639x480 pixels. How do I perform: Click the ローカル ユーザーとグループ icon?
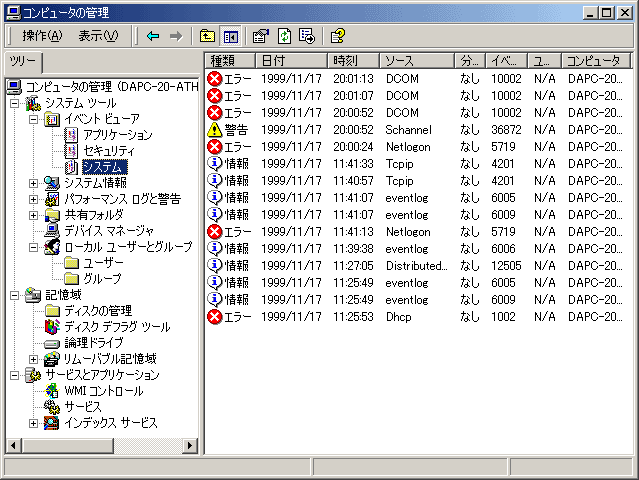(52, 247)
